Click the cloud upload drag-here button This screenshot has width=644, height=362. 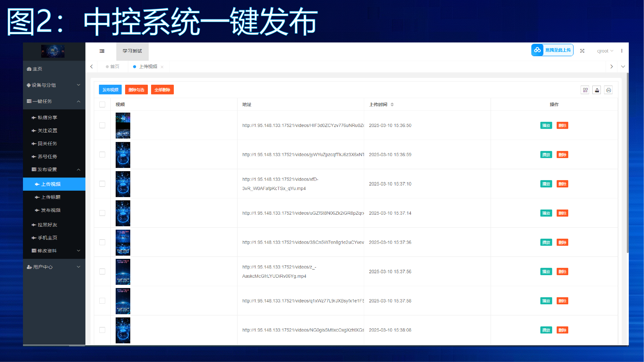(552, 50)
